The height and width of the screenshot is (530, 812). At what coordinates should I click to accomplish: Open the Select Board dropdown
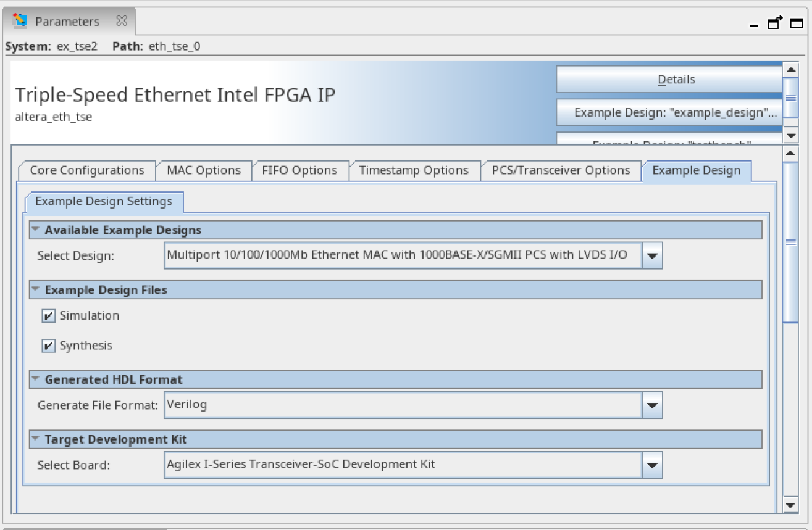pos(652,465)
